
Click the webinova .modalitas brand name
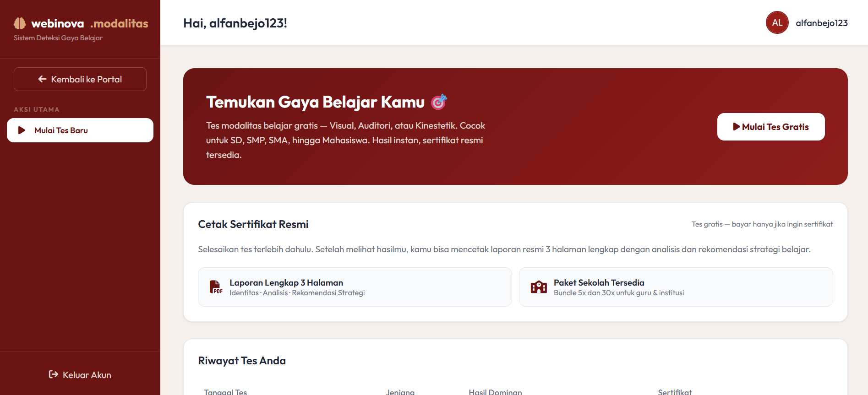(x=90, y=23)
